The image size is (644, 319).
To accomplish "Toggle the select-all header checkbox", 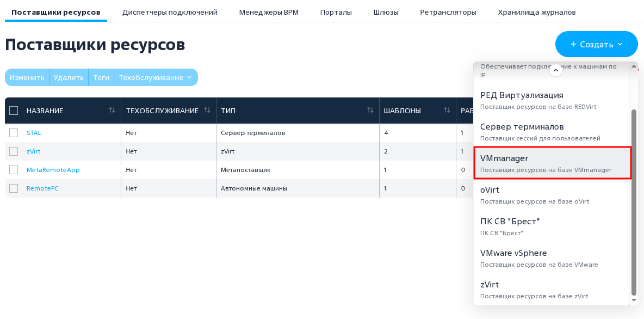I will click(x=14, y=111).
